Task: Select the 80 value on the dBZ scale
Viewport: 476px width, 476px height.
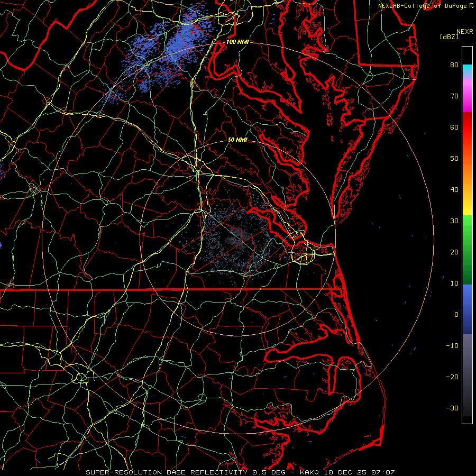Action: click(454, 65)
